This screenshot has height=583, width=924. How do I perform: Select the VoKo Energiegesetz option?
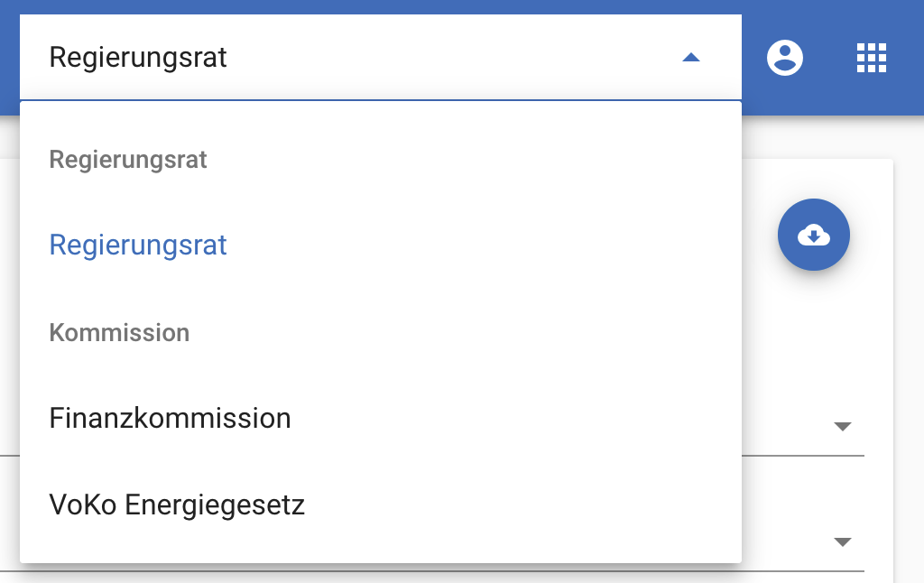click(x=177, y=505)
